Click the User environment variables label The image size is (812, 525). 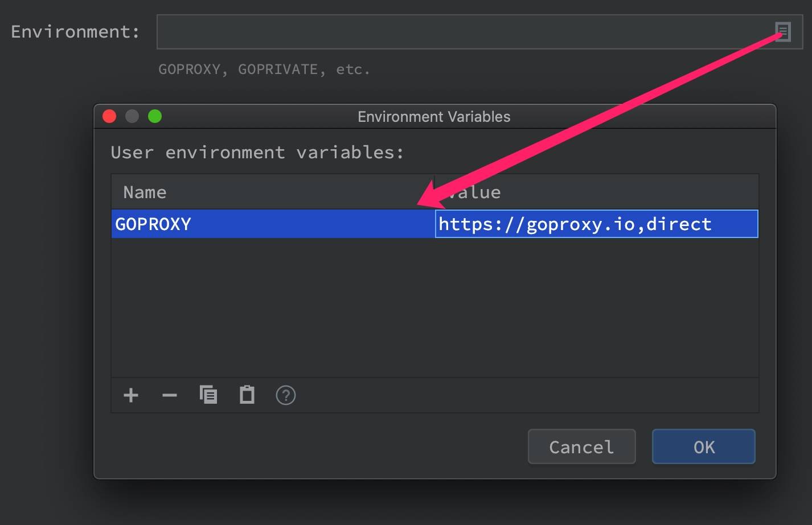257,153
